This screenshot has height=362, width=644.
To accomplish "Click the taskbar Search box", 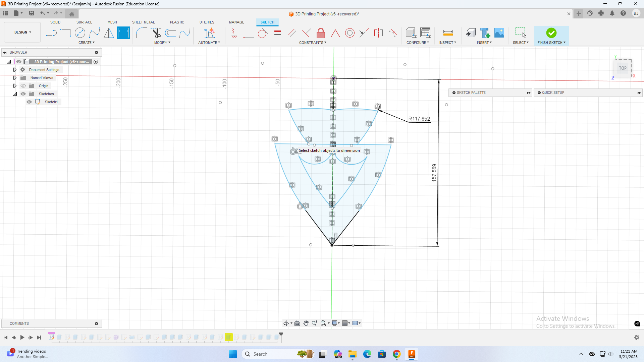I will [x=278, y=354].
